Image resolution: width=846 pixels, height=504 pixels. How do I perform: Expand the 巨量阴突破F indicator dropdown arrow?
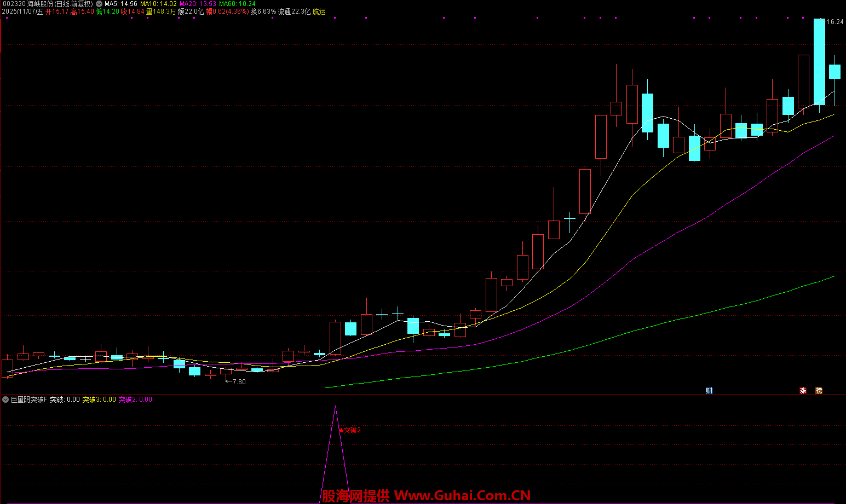coord(5,399)
